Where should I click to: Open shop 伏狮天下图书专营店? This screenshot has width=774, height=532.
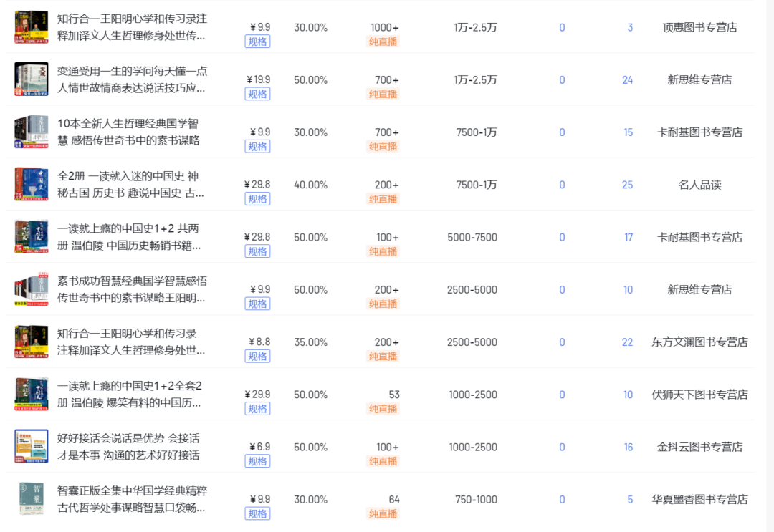(x=699, y=395)
